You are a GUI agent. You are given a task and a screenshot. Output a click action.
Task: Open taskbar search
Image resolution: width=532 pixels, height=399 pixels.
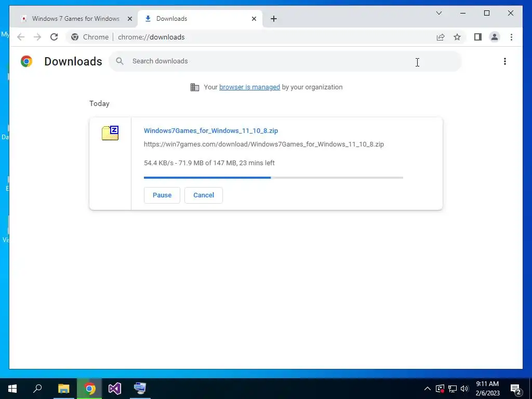pos(37,389)
